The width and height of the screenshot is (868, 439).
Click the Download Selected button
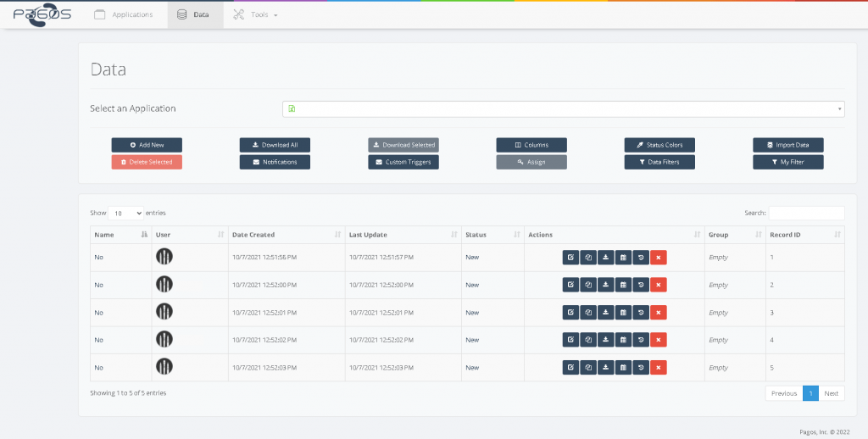(x=403, y=145)
